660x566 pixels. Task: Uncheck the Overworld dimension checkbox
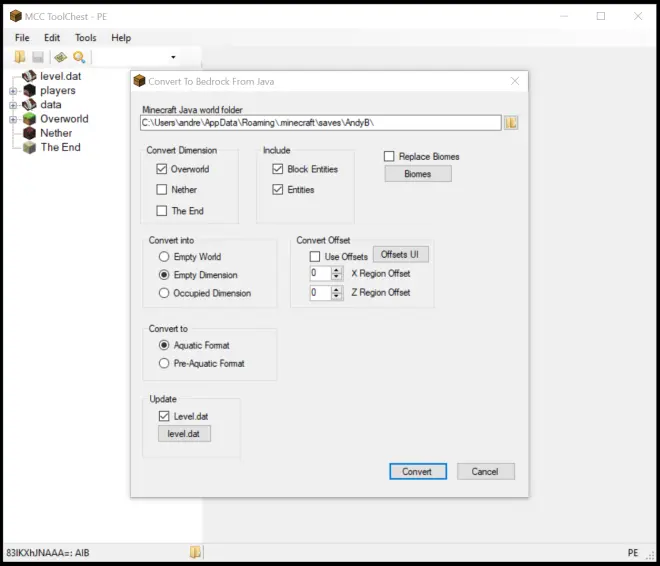tap(162, 169)
